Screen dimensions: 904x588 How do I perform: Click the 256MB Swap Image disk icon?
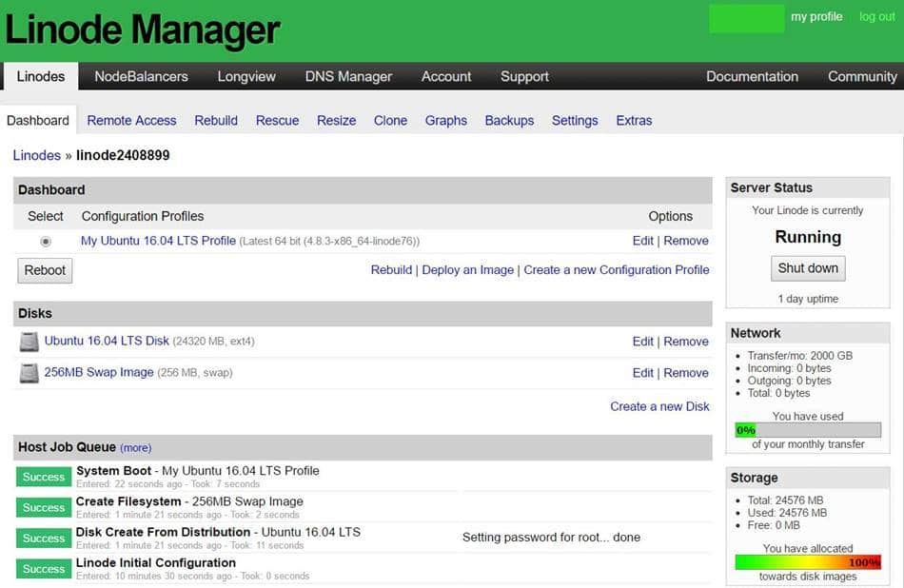click(x=29, y=373)
